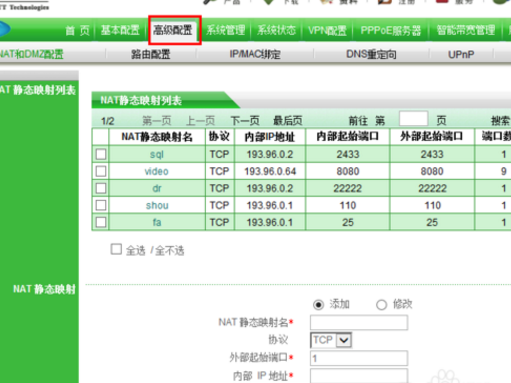Open the 智能带宽管理 tab
Screen dimensions: 511x383
pyautogui.click(x=466, y=31)
